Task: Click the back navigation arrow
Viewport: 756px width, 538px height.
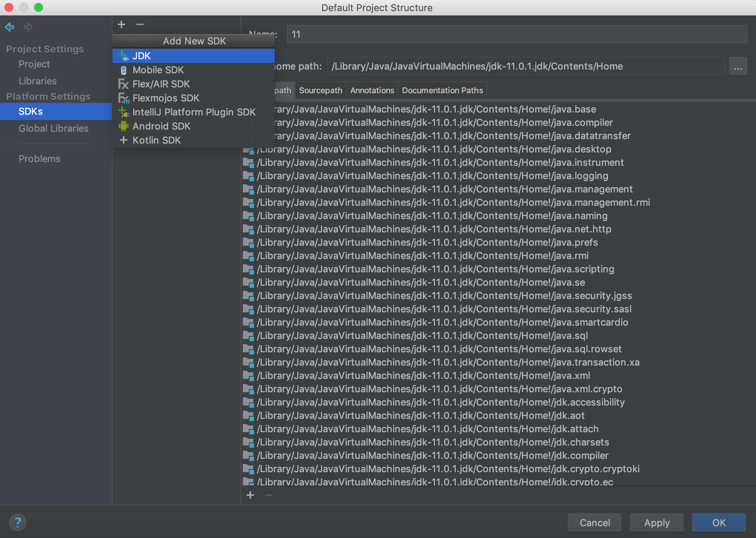Action: pos(10,27)
